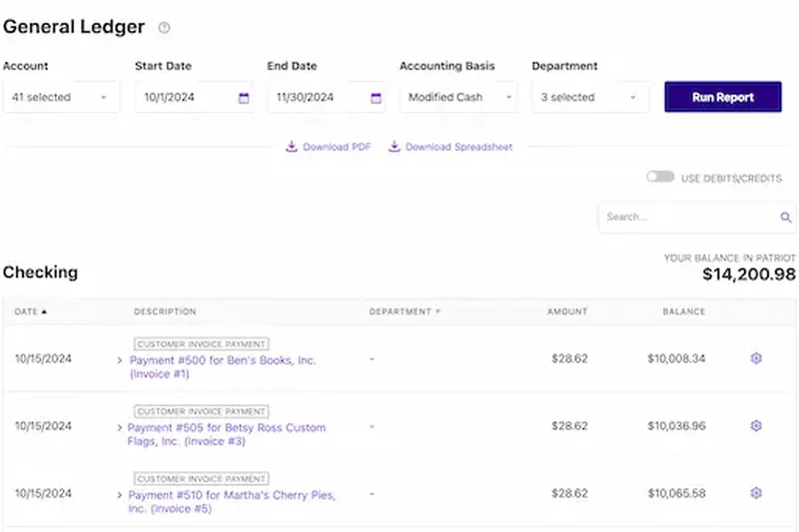The height and width of the screenshot is (532, 799).
Task: Click the balance $10,008.34
Action: pyautogui.click(x=676, y=358)
